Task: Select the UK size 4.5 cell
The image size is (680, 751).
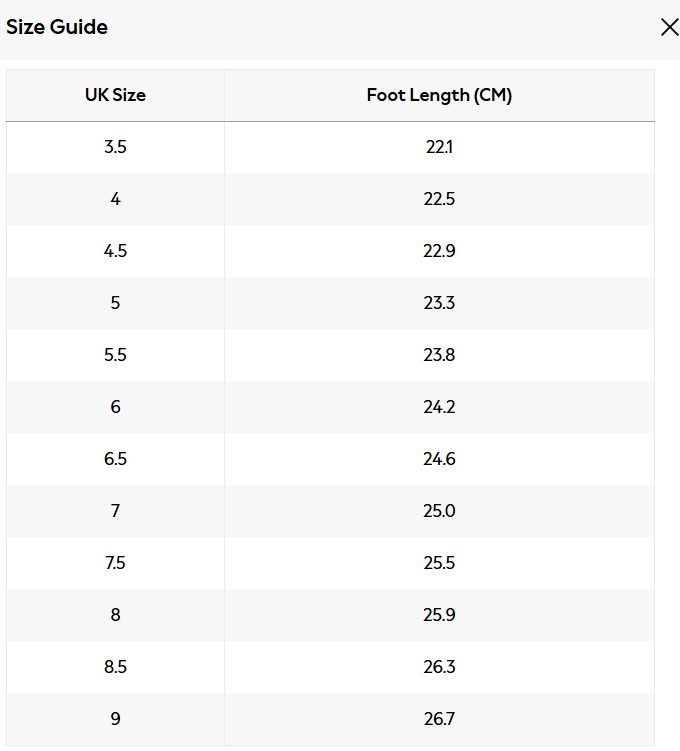Action: (115, 251)
